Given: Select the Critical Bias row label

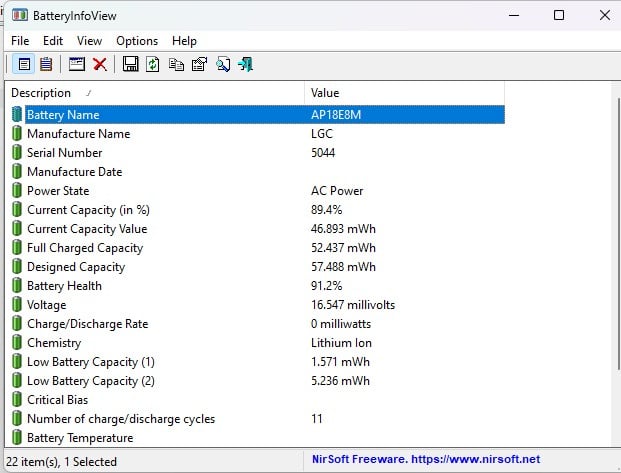Looking at the screenshot, I should (x=57, y=400).
